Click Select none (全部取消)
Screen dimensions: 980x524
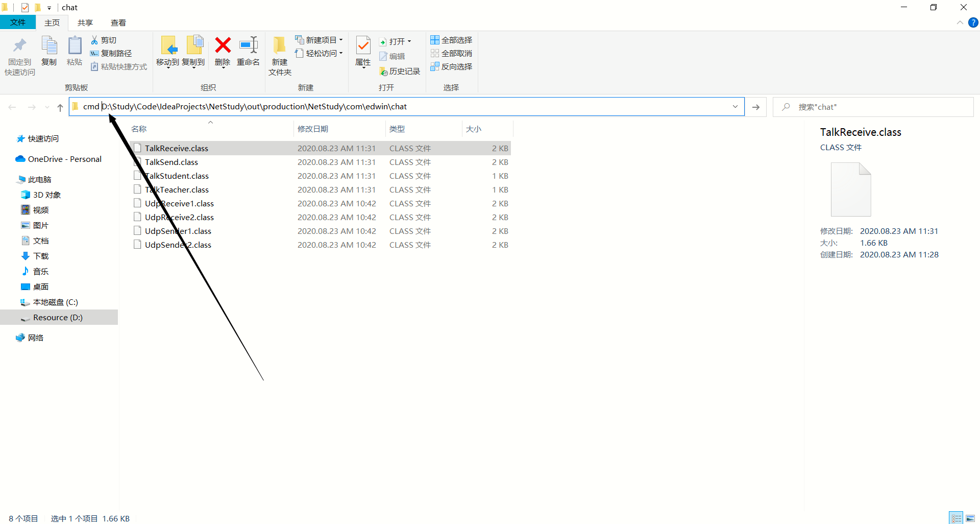451,53
